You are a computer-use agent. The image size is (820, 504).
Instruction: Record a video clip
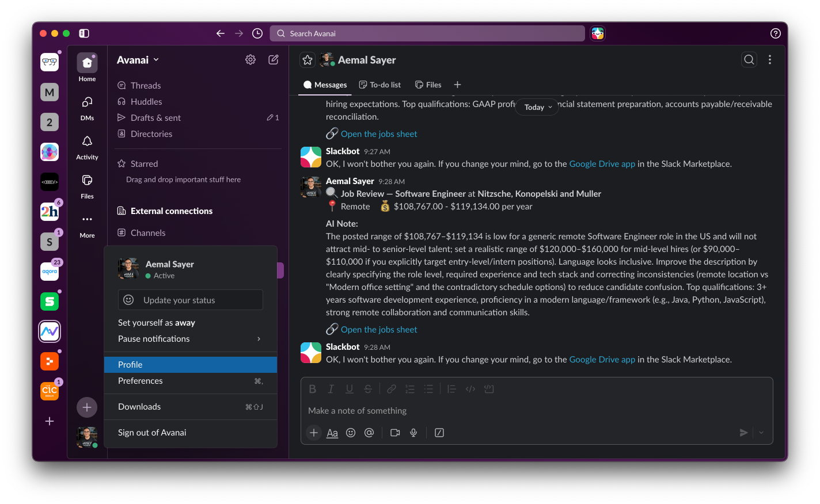coord(395,433)
